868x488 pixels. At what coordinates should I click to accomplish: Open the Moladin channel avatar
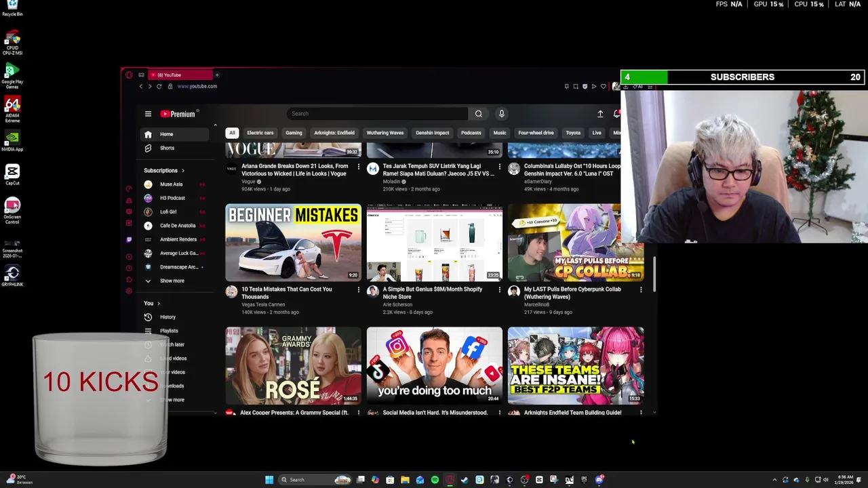click(x=372, y=168)
